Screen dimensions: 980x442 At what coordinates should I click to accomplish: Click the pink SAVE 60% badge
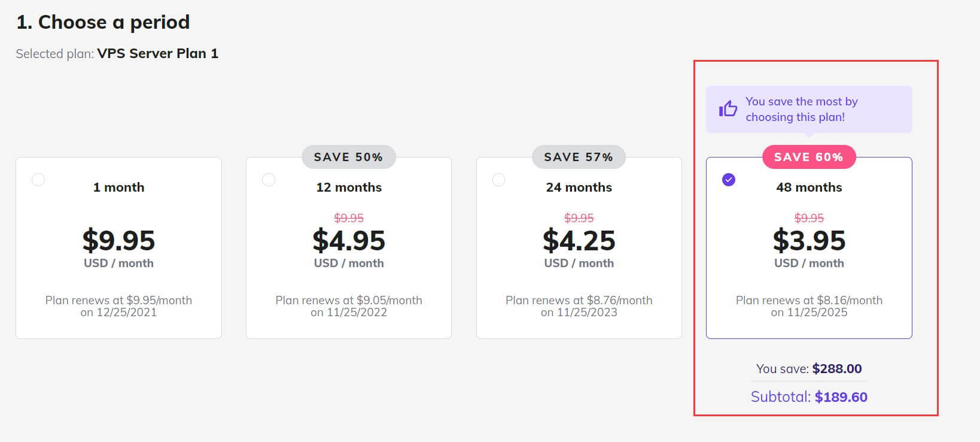click(x=808, y=158)
